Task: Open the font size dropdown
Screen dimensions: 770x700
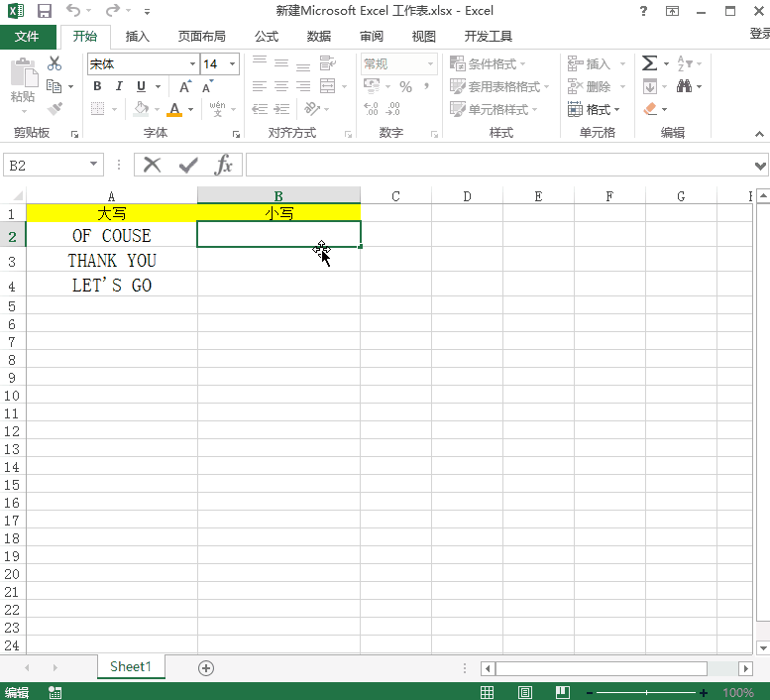Action: pyautogui.click(x=232, y=63)
